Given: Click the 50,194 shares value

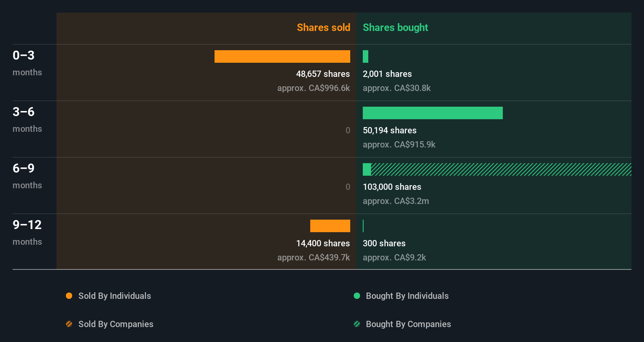Looking at the screenshot, I should pyautogui.click(x=389, y=130).
